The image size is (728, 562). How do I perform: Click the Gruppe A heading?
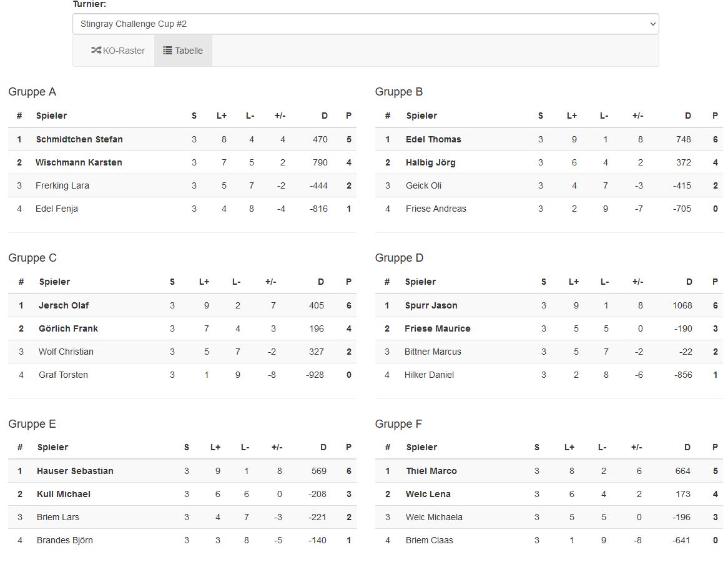coord(32,92)
